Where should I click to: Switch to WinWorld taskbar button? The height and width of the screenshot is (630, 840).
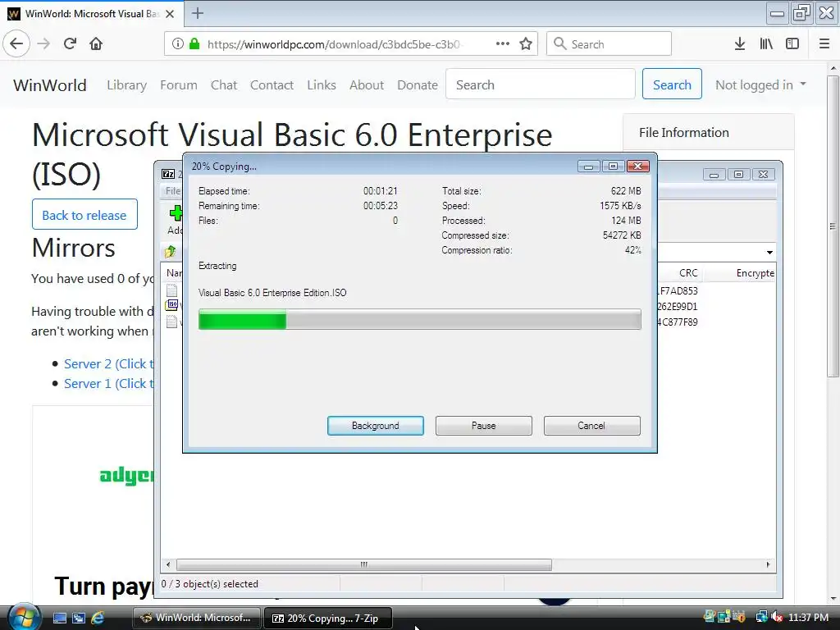click(x=196, y=618)
